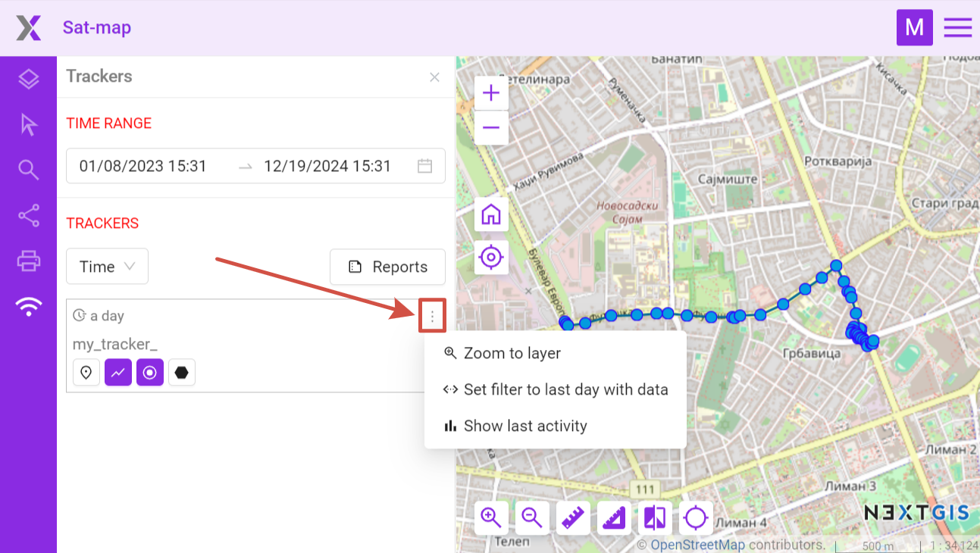Image resolution: width=980 pixels, height=553 pixels.
Task: Open the hamburger main menu
Action: tap(958, 27)
